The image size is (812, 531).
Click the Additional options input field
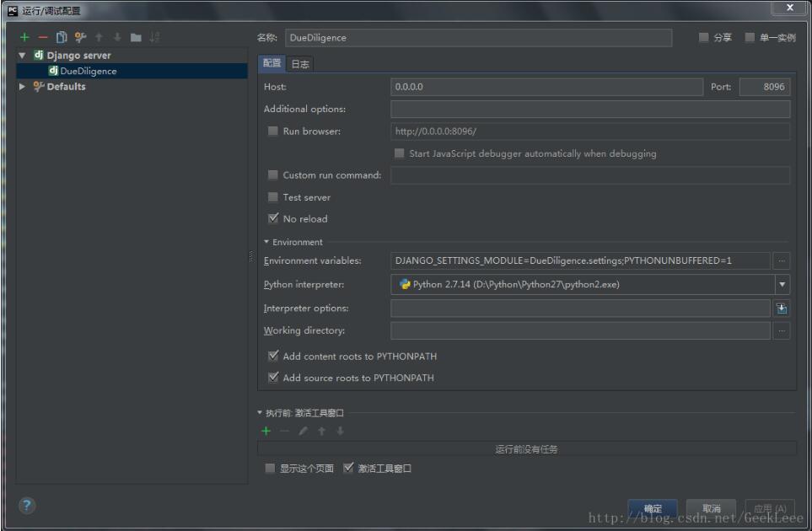[590, 110]
